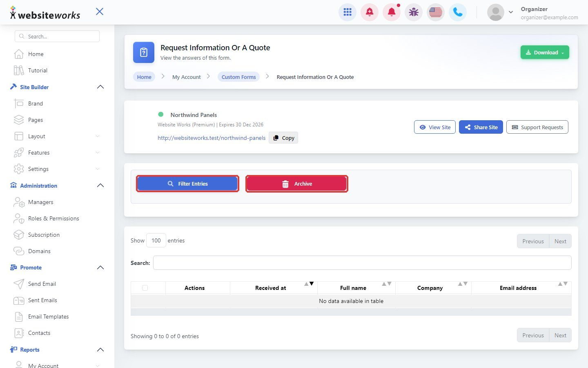Click the websiteworks logo

pyautogui.click(x=45, y=13)
